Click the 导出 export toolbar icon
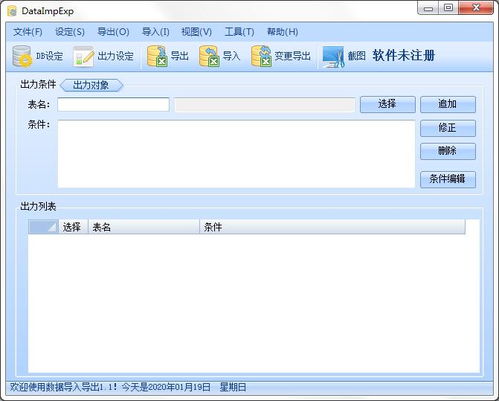 point(157,56)
